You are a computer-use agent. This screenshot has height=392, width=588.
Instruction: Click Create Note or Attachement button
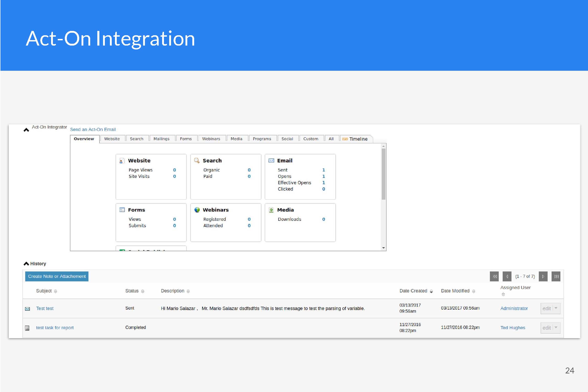click(x=57, y=276)
